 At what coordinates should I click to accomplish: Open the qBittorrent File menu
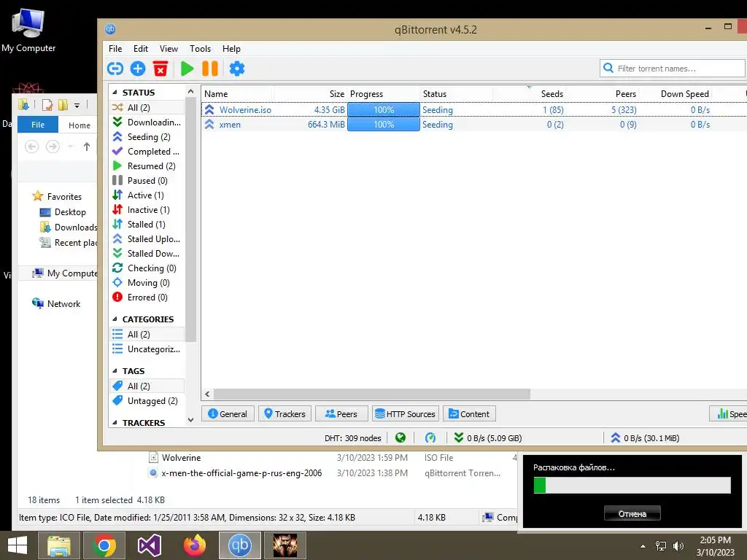click(115, 49)
